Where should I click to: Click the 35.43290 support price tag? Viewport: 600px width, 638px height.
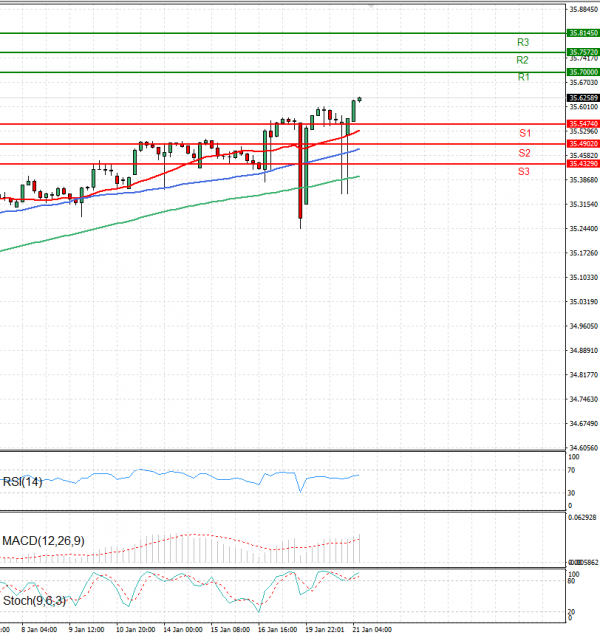[x=583, y=164]
